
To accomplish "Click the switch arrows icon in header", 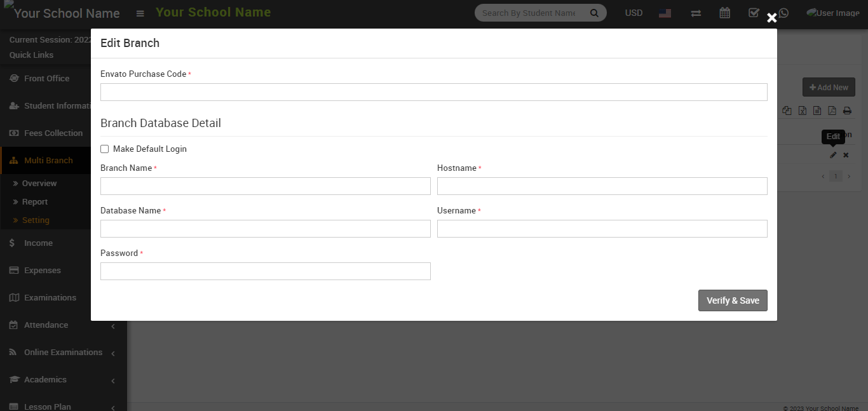I will click(x=696, y=13).
